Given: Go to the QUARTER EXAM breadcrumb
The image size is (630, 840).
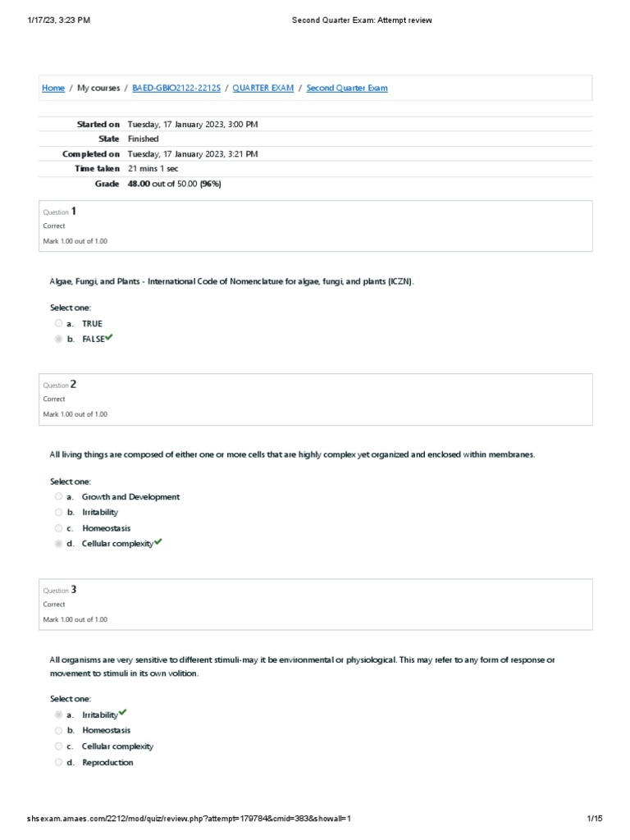Looking at the screenshot, I should coord(263,88).
